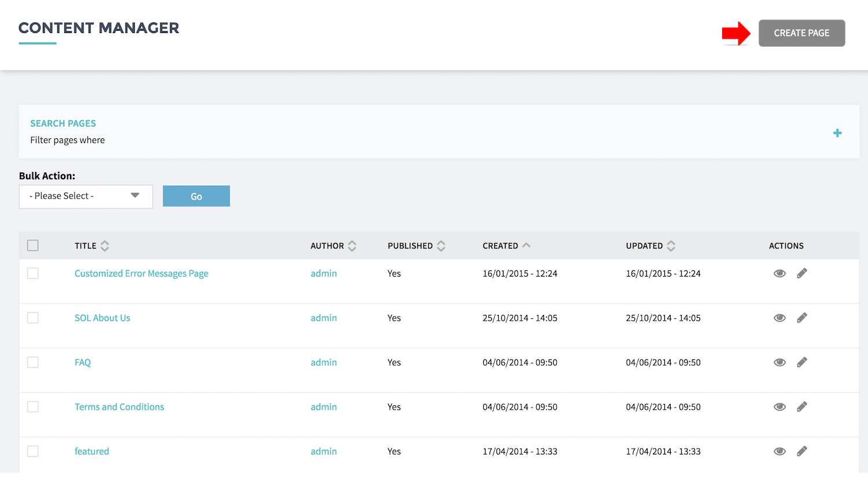Screen dimensions: 868x481
Task: Click admin author of Terms and Conditions
Action: coord(323,407)
